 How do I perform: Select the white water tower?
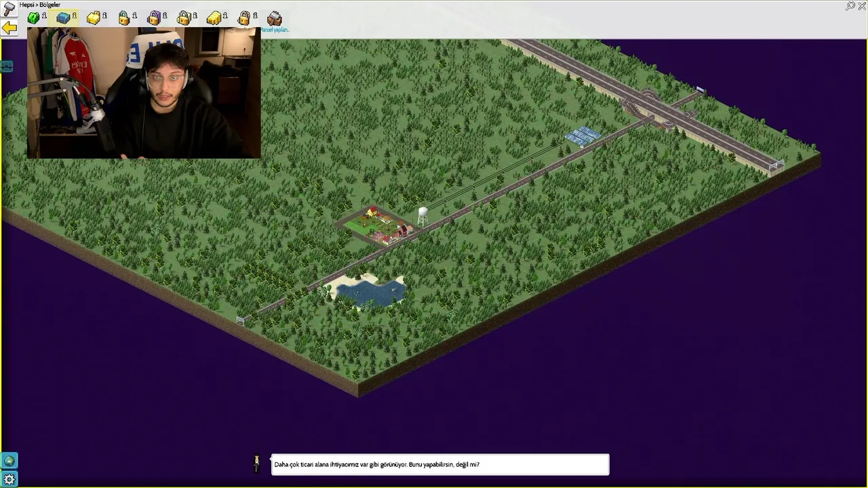tap(422, 216)
